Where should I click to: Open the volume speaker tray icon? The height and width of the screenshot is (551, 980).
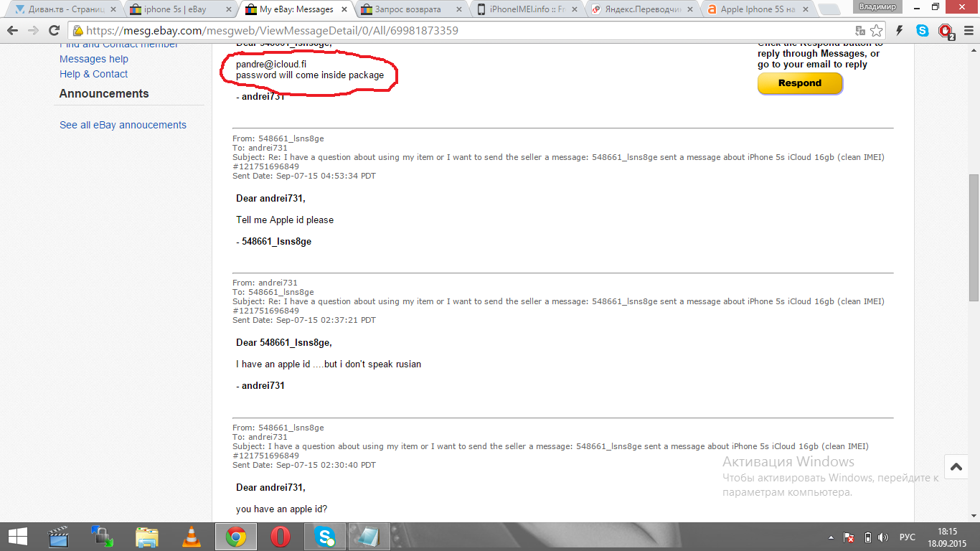coord(883,537)
